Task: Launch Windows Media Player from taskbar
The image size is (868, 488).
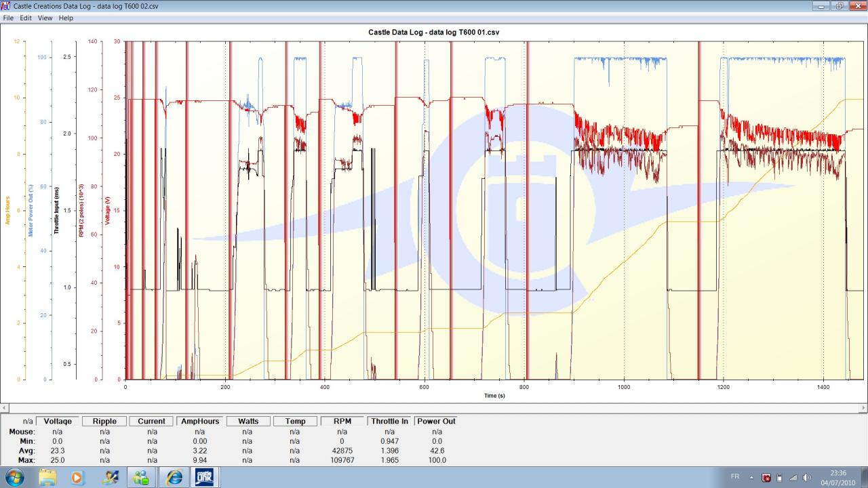Action: pyautogui.click(x=77, y=477)
